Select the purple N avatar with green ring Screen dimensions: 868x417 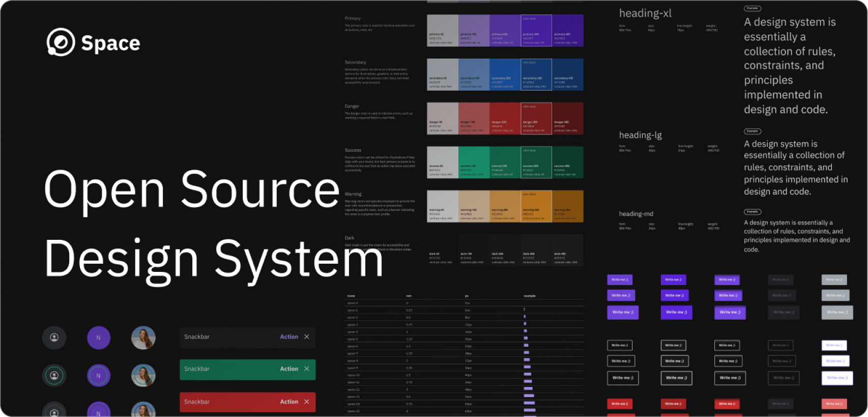click(x=99, y=376)
